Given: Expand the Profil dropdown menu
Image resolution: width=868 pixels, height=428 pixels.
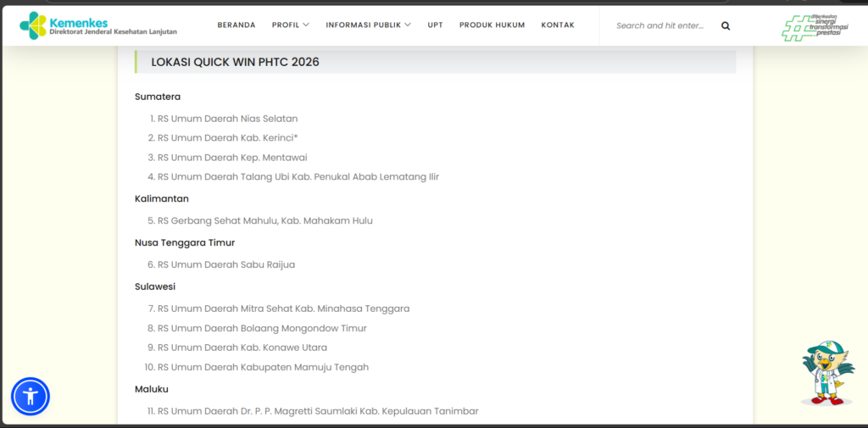Looking at the screenshot, I should click(x=290, y=25).
